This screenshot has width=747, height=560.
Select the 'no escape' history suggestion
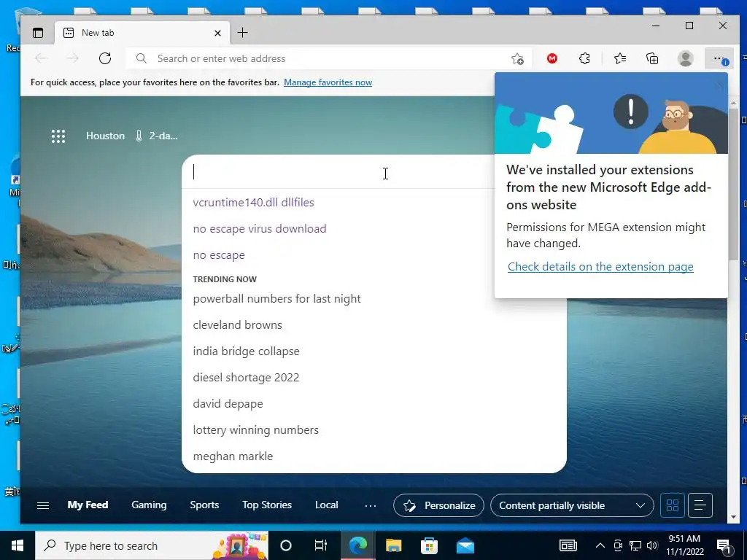[x=219, y=254]
